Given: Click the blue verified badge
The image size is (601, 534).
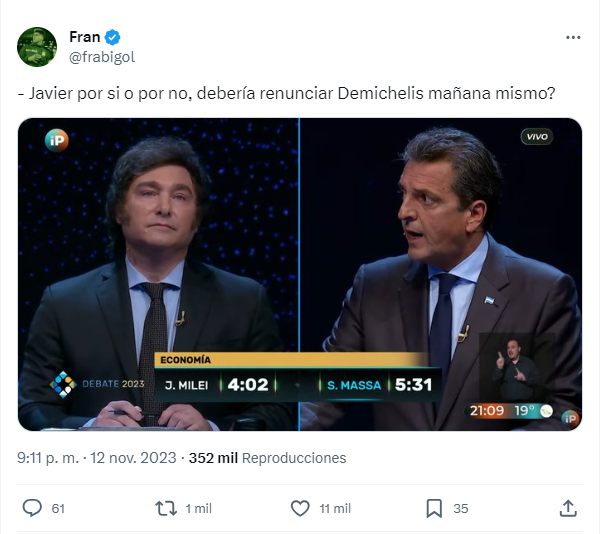Looking at the screenshot, I should tap(113, 38).
